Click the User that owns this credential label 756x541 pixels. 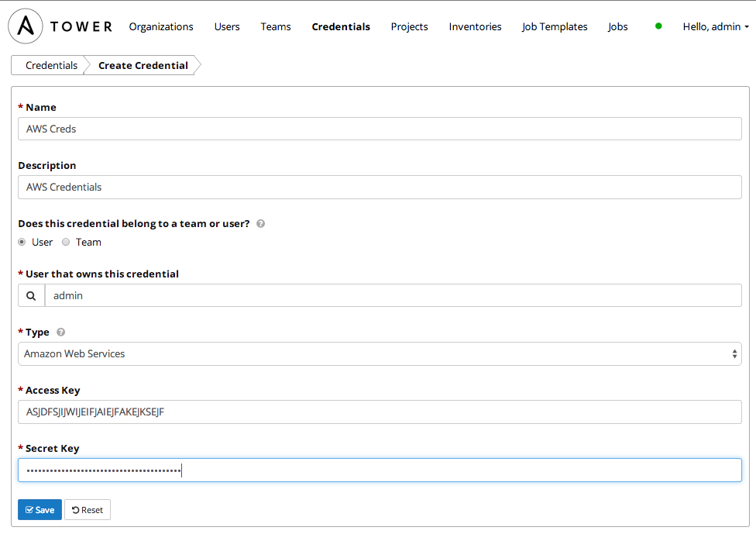[x=101, y=274]
